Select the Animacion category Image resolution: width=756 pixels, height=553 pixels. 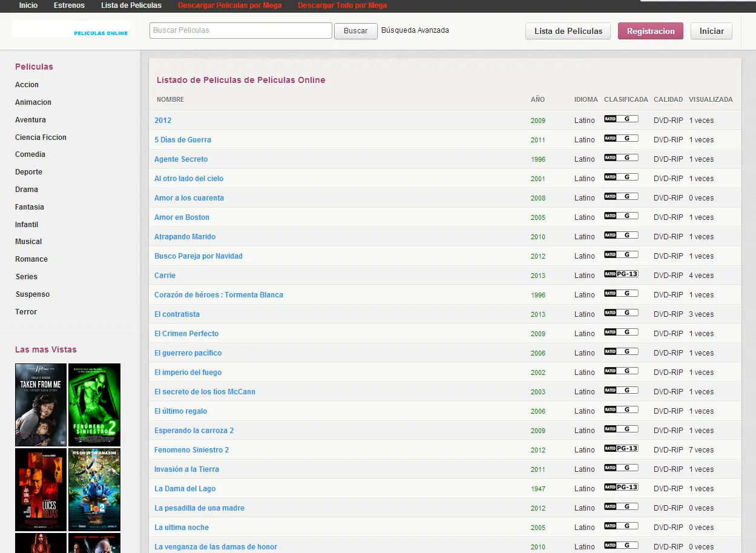[33, 102]
